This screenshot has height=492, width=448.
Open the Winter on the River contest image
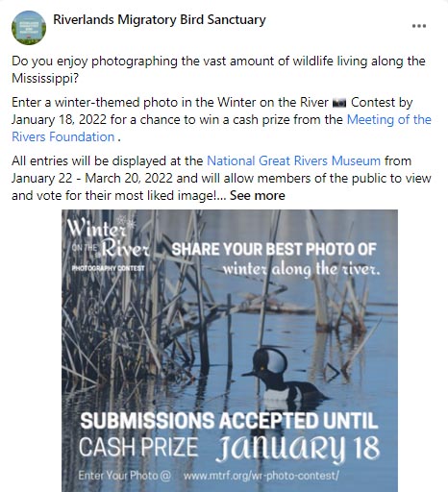click(x=230, y=351)
